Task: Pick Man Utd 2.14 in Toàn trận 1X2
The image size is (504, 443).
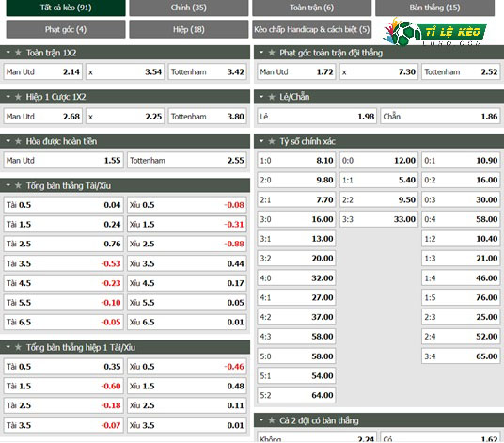Action: point(42,72)
